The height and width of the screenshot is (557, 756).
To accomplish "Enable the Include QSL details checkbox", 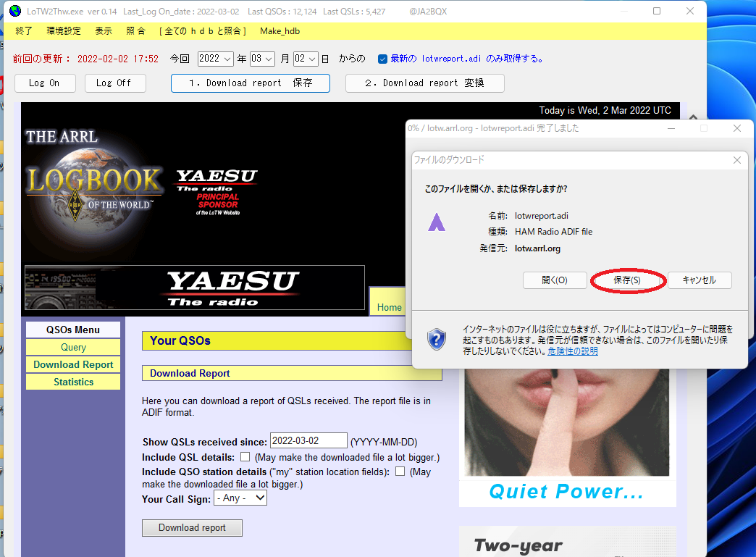I will 245,456.
